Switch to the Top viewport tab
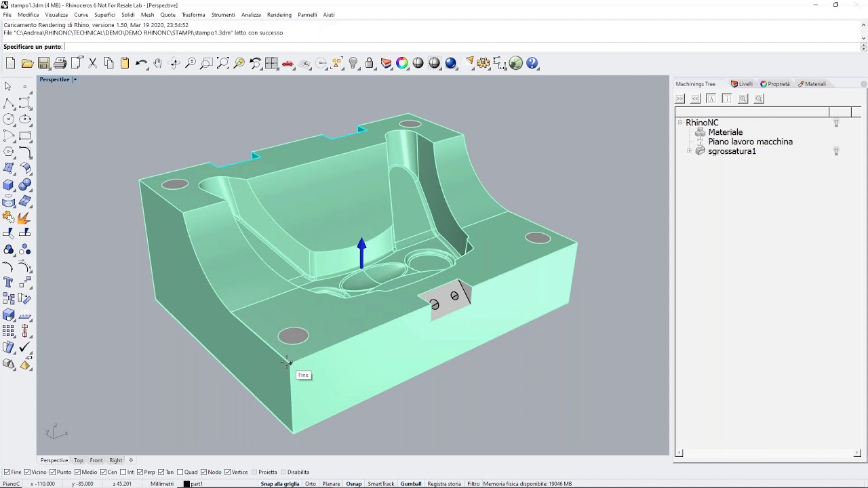The height and width of the screenshot is (488, 868). click(79, 460)
